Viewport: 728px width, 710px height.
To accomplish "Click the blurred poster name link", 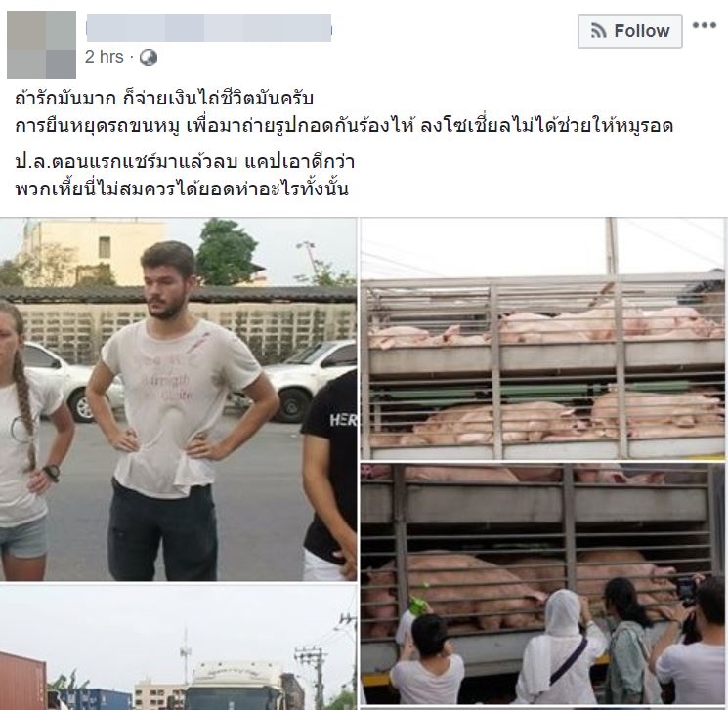I will pyautogui.click(x=209, y=28).
